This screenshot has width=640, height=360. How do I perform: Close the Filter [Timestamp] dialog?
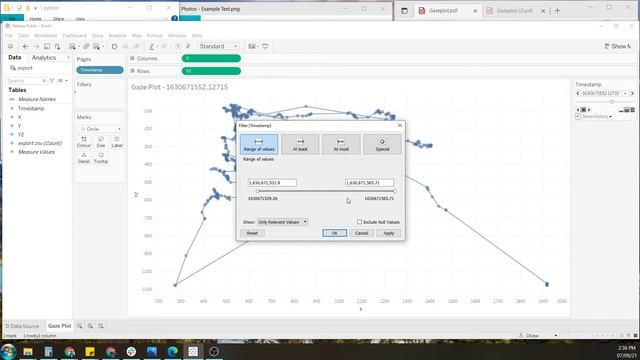(x=400, y=125)
